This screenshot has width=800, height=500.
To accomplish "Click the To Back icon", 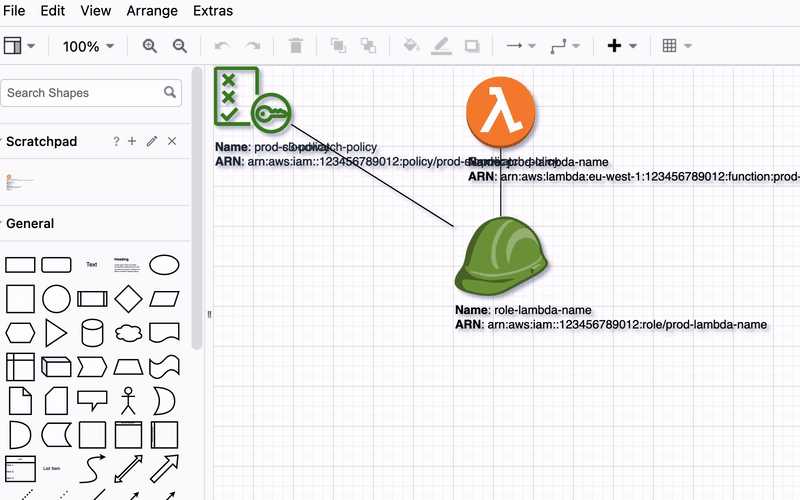I will click(368, 46).
